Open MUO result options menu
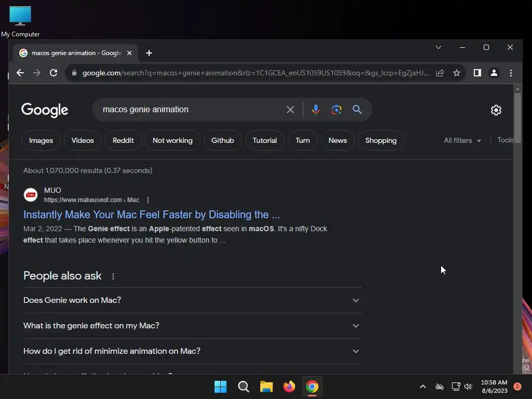Viewport: 532px width, 399px height. pyautogui.click(x=148, y=200)
